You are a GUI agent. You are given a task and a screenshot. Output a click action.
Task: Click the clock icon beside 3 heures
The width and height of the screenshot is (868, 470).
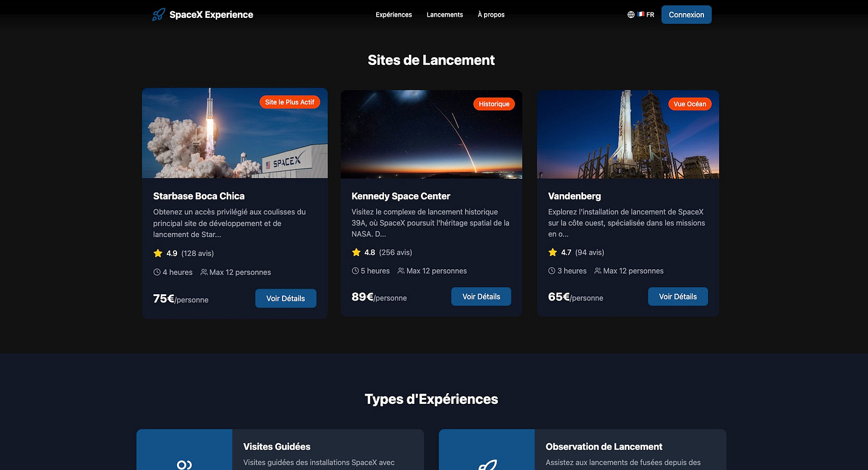pos(551,271)
